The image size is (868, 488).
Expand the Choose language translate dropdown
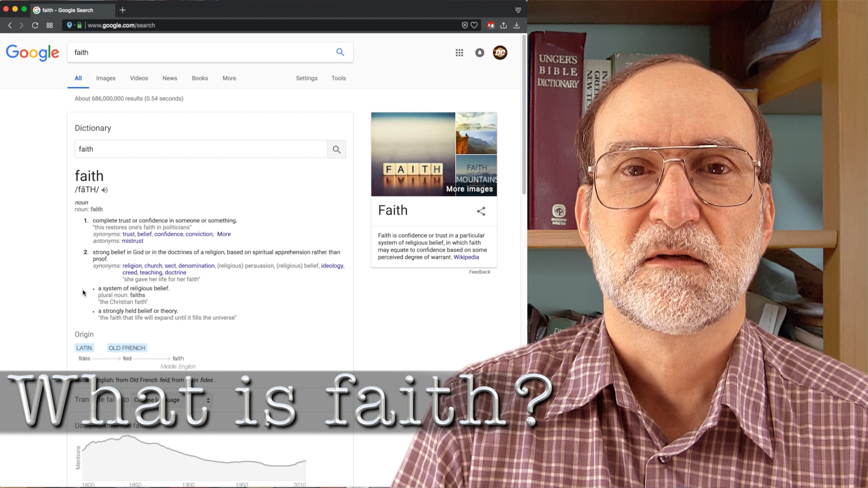pos(172,400)
